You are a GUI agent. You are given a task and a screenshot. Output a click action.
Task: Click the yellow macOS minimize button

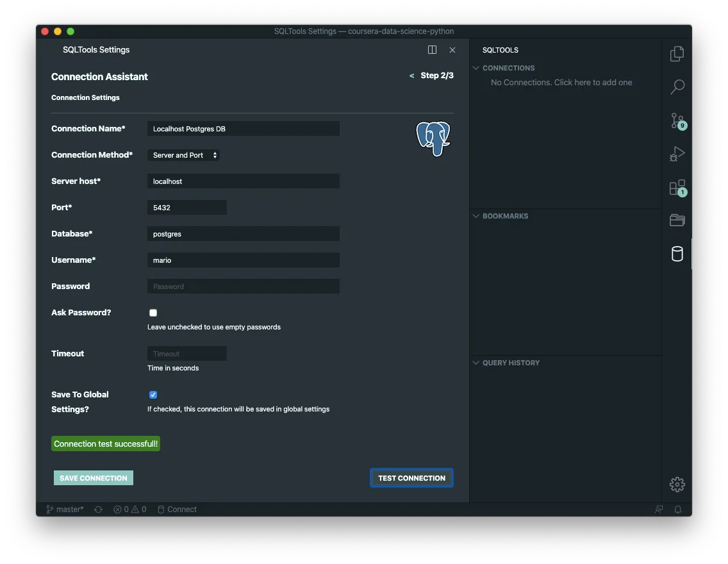[x=58, y=31]
